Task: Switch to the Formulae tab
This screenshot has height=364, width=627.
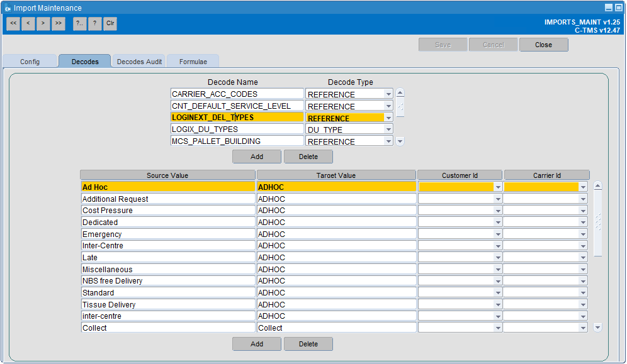Action: [193, 62]
